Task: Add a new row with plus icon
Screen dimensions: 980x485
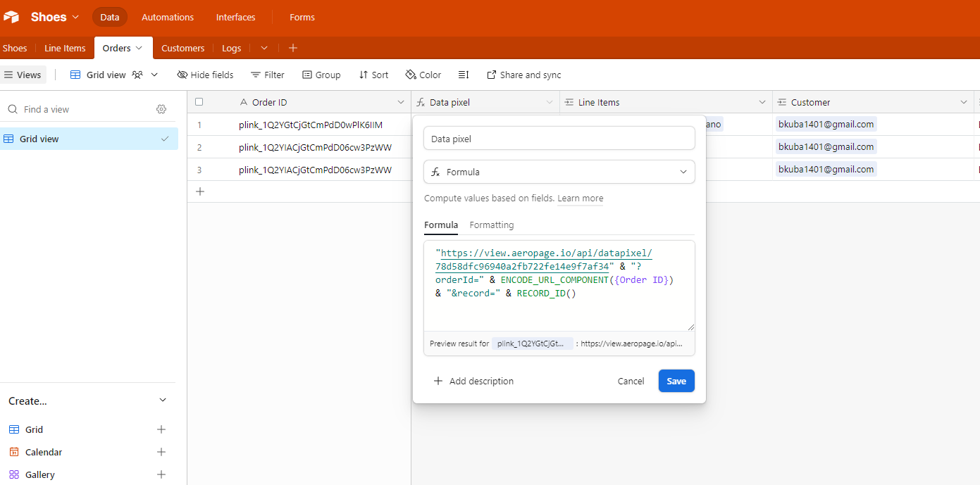Action: point(199,191)
